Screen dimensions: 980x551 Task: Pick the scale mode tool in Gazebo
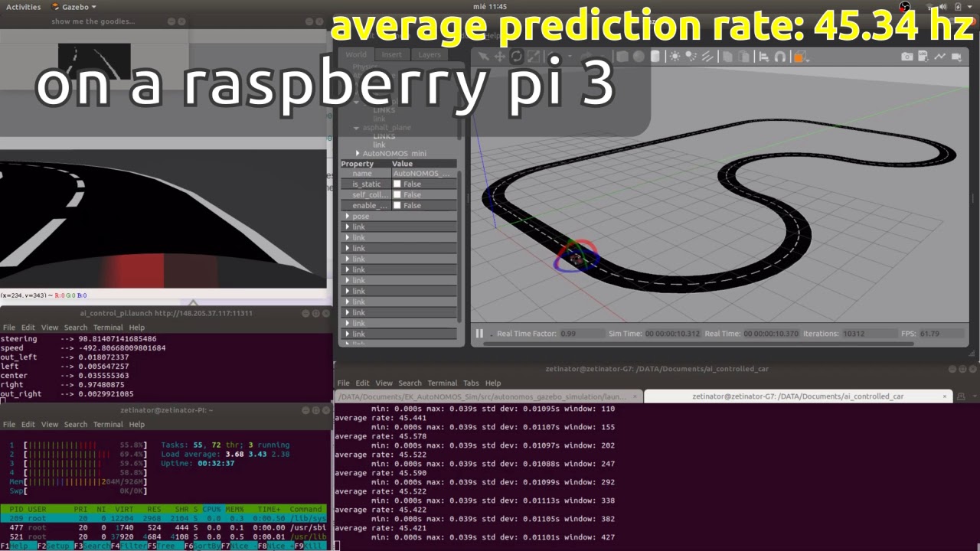click(x=534, y=56)
